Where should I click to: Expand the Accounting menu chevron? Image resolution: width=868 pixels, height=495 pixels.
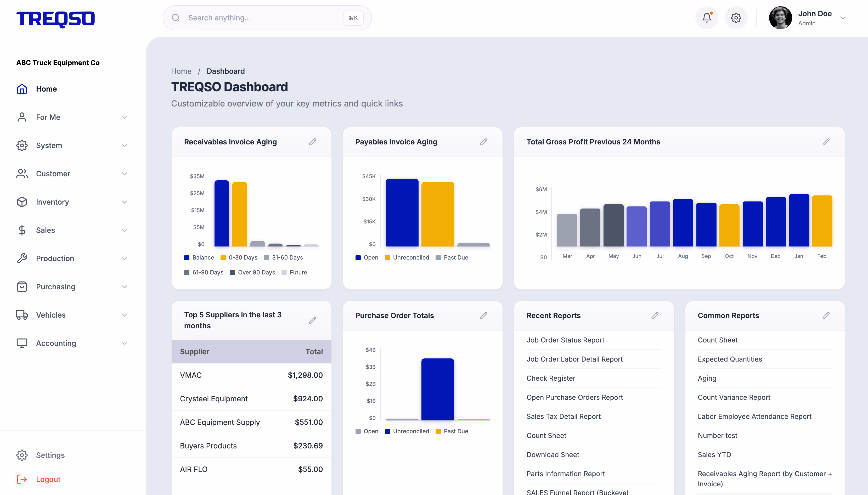(x=124, y=343)
